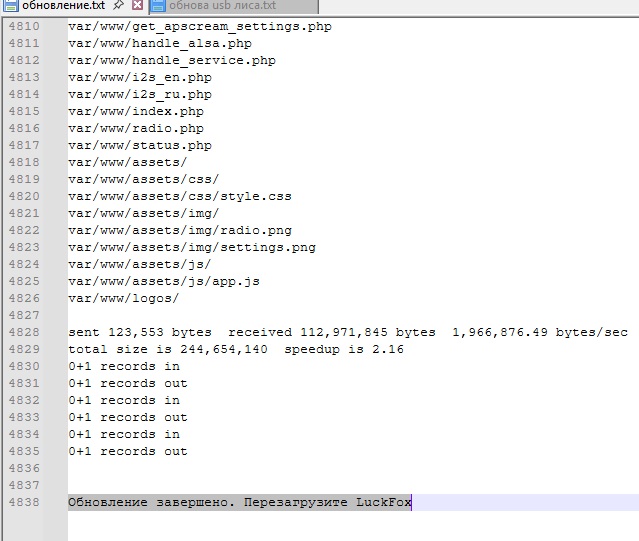Switch to the обновление.txt tab
Image resolution: width=639 pixels, height=541 pixels.
tap(63, 5)
